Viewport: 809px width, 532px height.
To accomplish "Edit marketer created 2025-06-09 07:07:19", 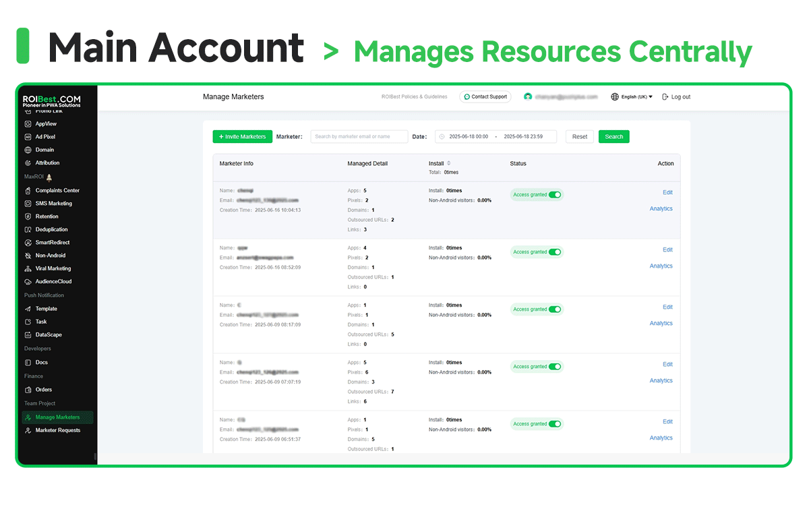I will [667, 364].
